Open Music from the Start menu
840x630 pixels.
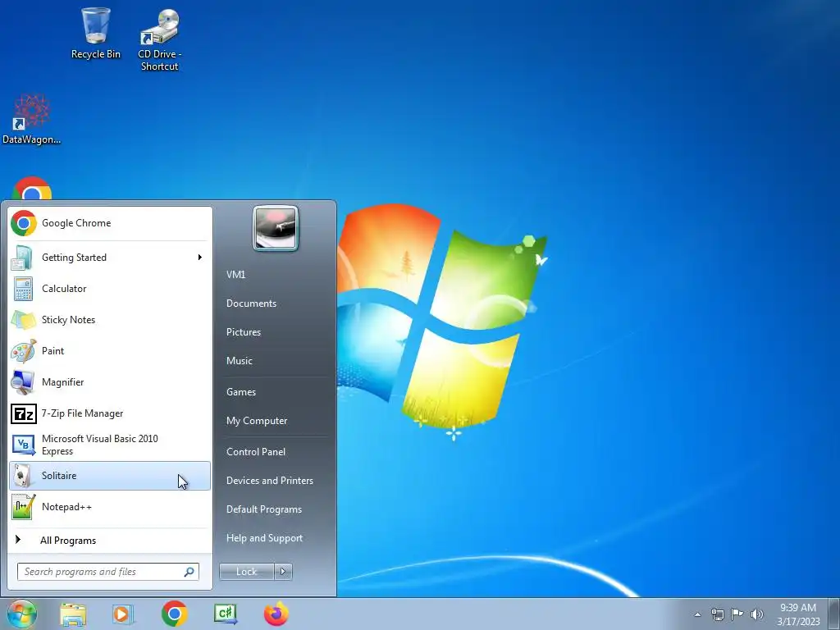click(x=240, y=361)
